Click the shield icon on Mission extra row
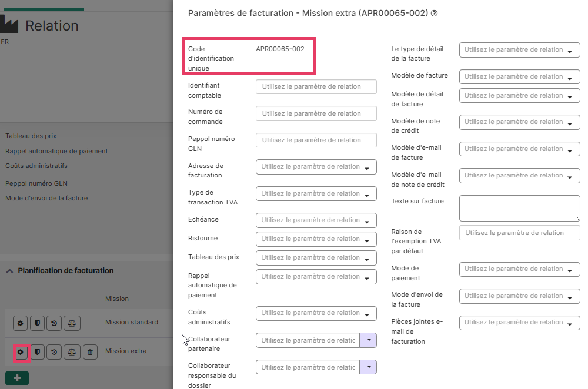The height and width of the screenshot is (389, 588). tap(37, 352)
